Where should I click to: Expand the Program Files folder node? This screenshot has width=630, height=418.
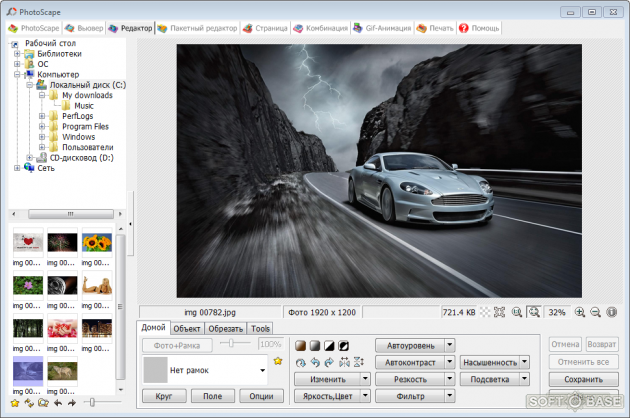click(x=42, y=127)
